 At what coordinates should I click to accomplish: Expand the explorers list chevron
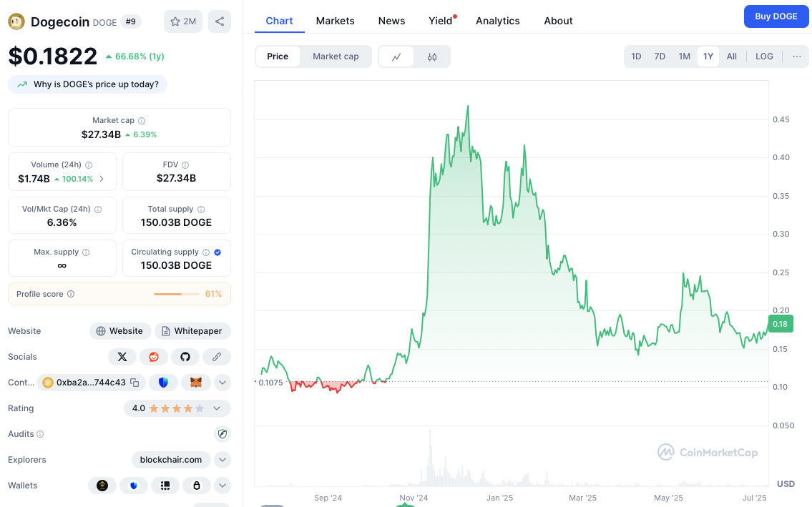tap(222, 460)
